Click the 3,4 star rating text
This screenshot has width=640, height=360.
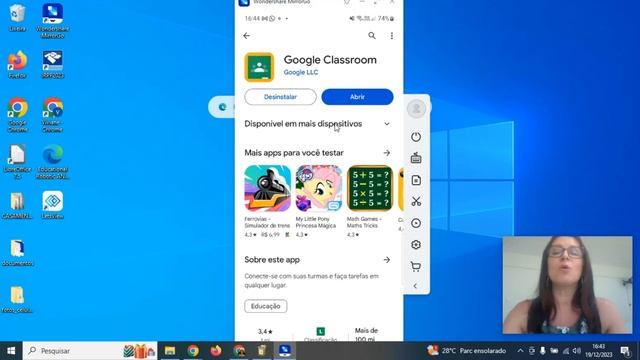(265, 331)
